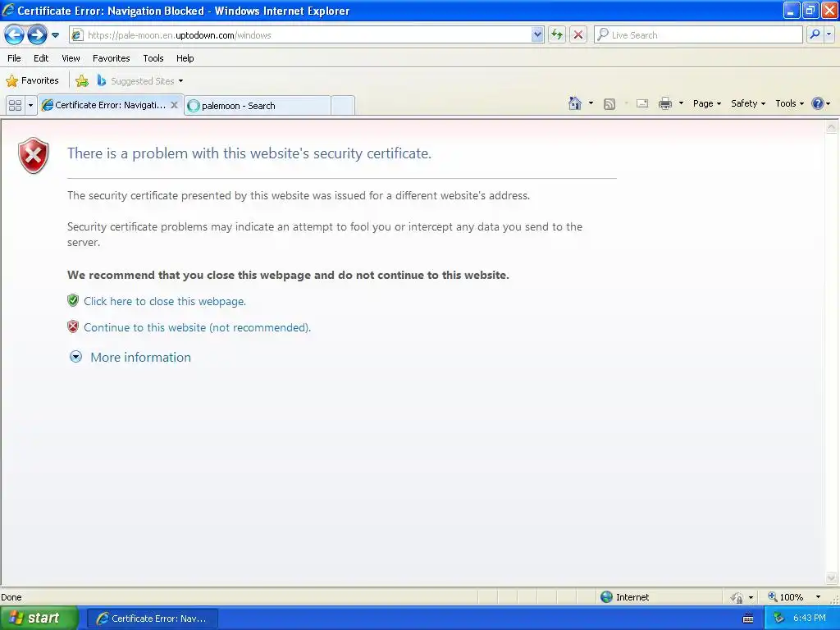The height and width of the screenshot is (630, 840).
Task: Click the vertical scrollbar down arrow
Action: pyautogui.click(x=831, y=577)
